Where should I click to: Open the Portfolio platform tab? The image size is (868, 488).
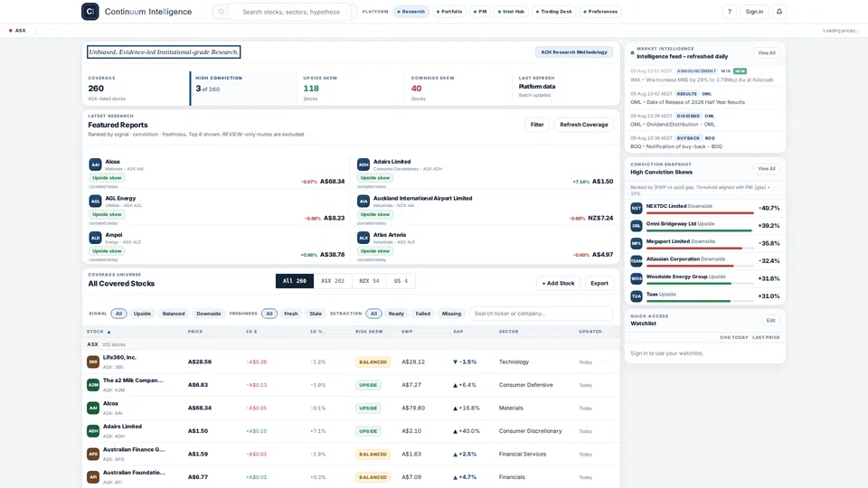[449, 12]
